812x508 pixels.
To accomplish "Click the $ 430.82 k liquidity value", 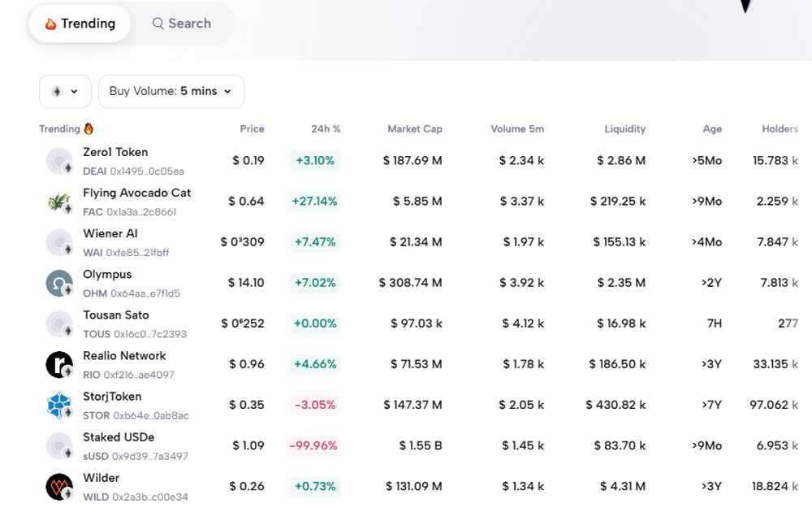I will [x=615, y=405].
